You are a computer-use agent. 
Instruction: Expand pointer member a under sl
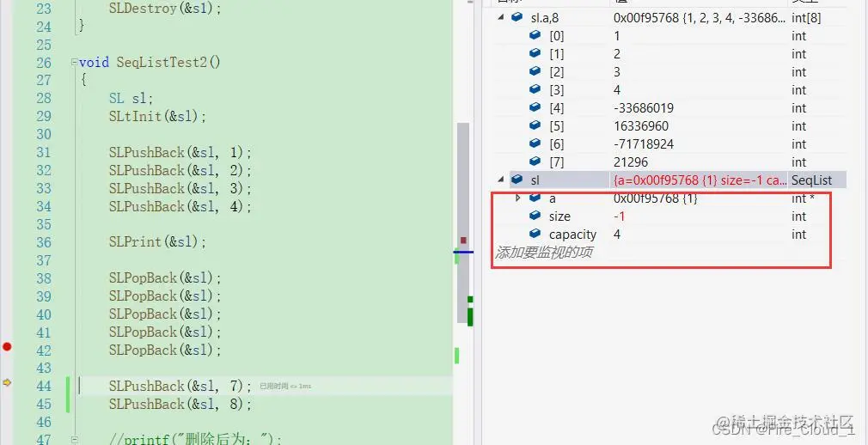518,198
